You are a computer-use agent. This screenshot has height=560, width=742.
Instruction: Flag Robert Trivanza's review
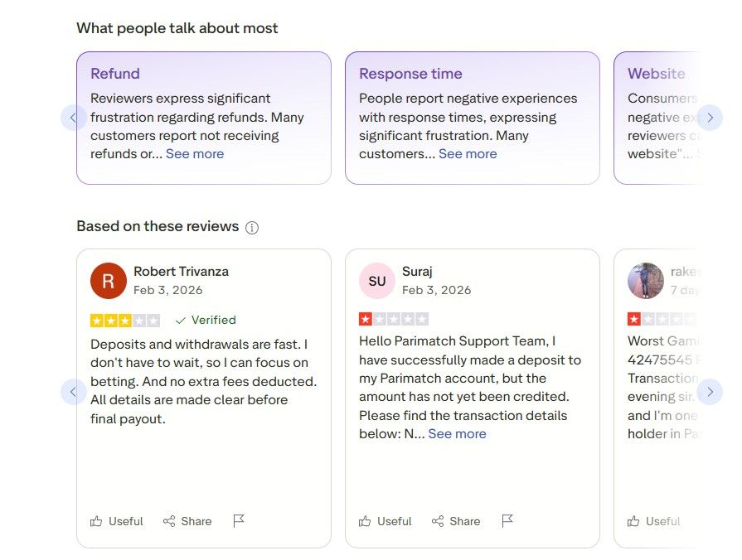[x=239, y=519]
